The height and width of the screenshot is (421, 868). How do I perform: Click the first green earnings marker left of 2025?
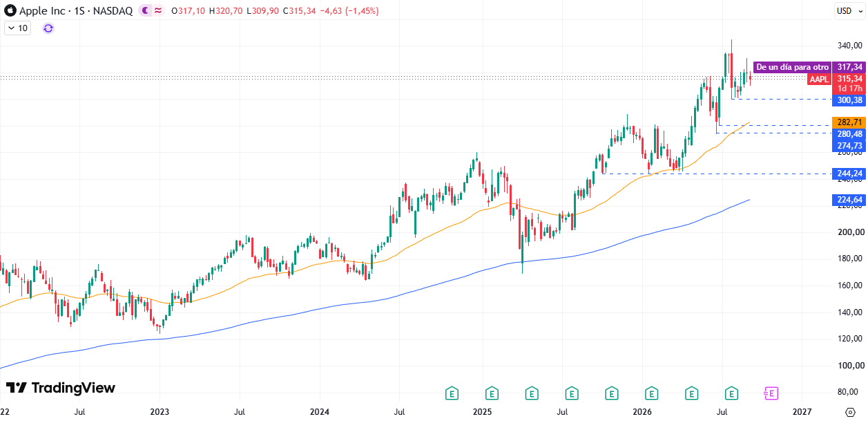[x=452, y=393]
